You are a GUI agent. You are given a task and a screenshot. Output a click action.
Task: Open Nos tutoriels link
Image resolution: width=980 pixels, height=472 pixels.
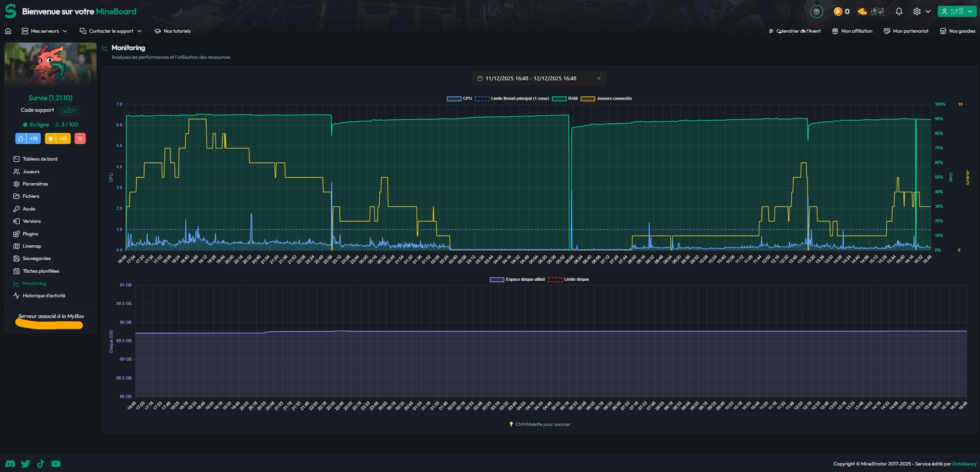pos(173,31)
